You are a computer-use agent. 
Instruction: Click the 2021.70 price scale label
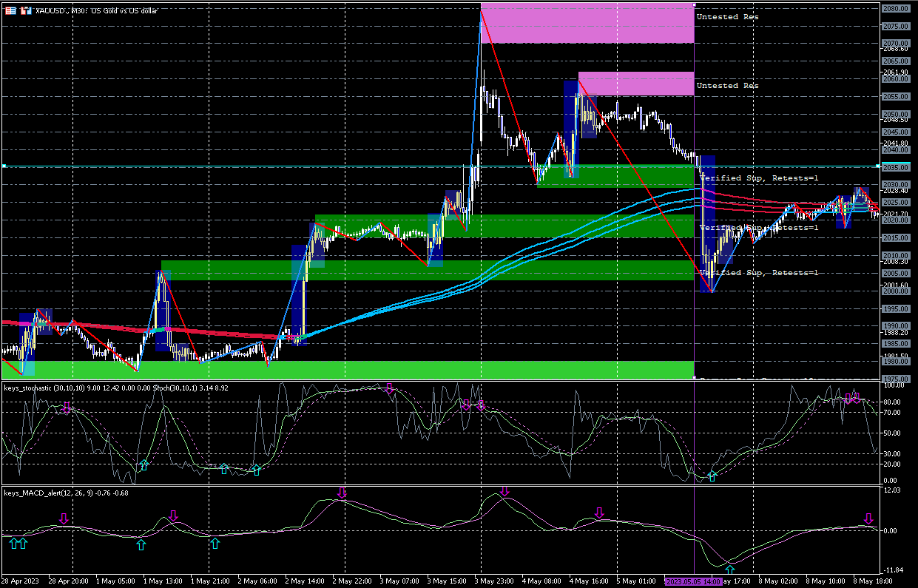pos(895,214)
